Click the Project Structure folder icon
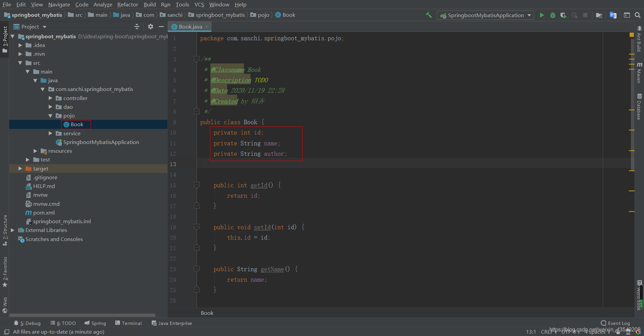This screenshot has width=644, height=336. (x=599, y=15)
